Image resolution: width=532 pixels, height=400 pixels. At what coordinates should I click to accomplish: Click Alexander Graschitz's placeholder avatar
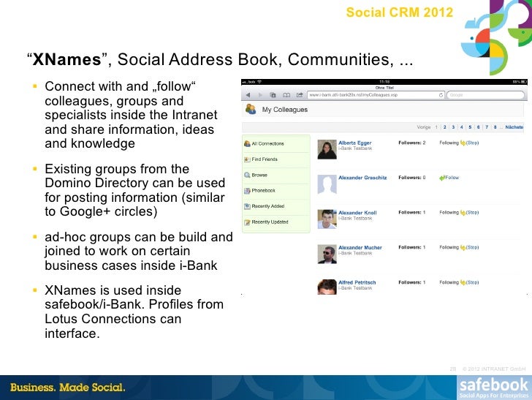(x=327, y=184)
